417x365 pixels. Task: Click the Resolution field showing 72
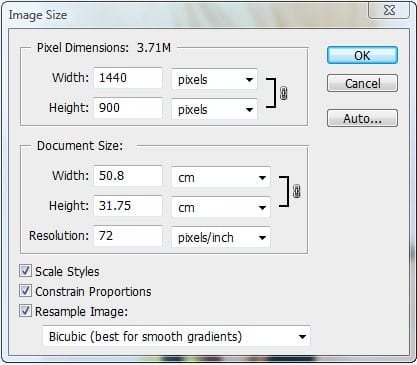click(x=128, y=236)
